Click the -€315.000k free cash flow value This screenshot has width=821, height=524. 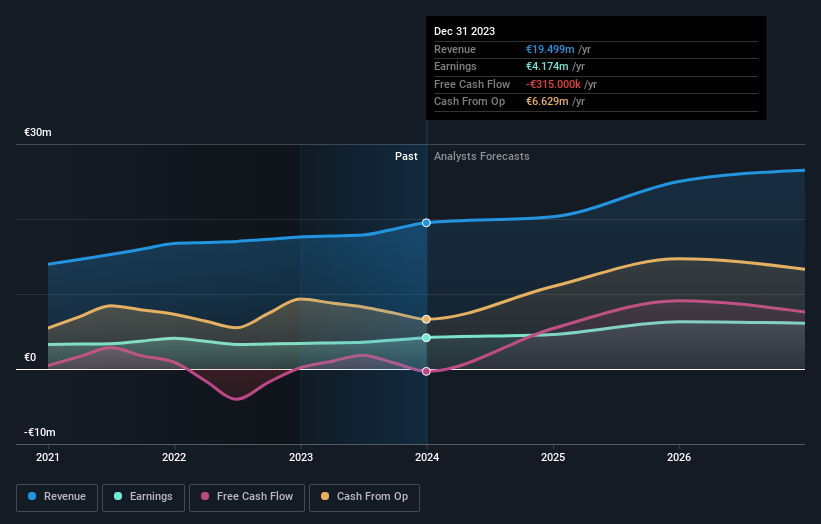click(553, 84)
